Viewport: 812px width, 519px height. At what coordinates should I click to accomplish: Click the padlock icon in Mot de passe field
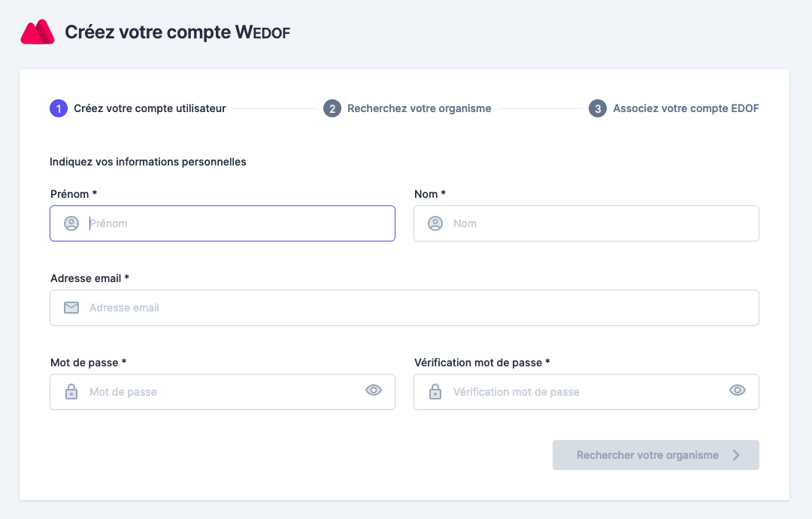click(x=71, y=392)
